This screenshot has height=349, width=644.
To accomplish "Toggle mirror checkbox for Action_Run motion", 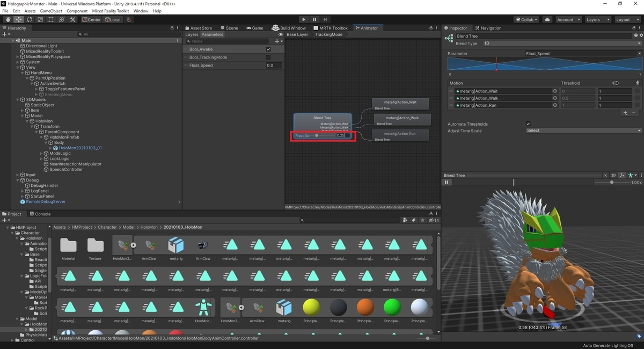I will pos(637,105).
